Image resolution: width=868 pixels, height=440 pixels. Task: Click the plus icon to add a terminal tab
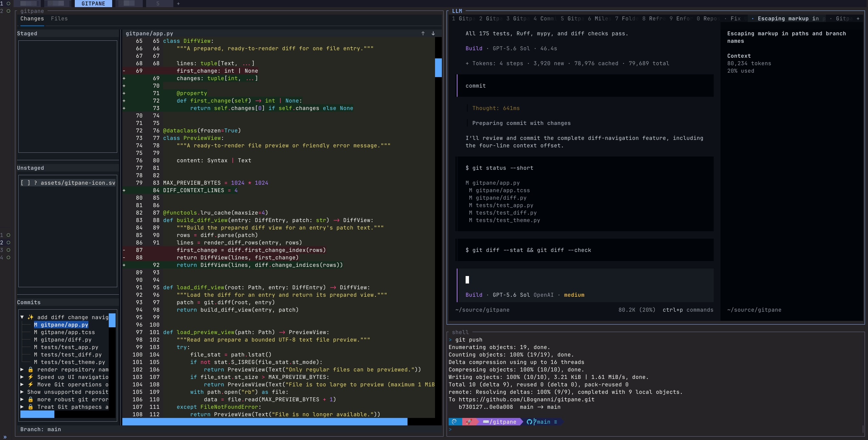coord(178,3)
